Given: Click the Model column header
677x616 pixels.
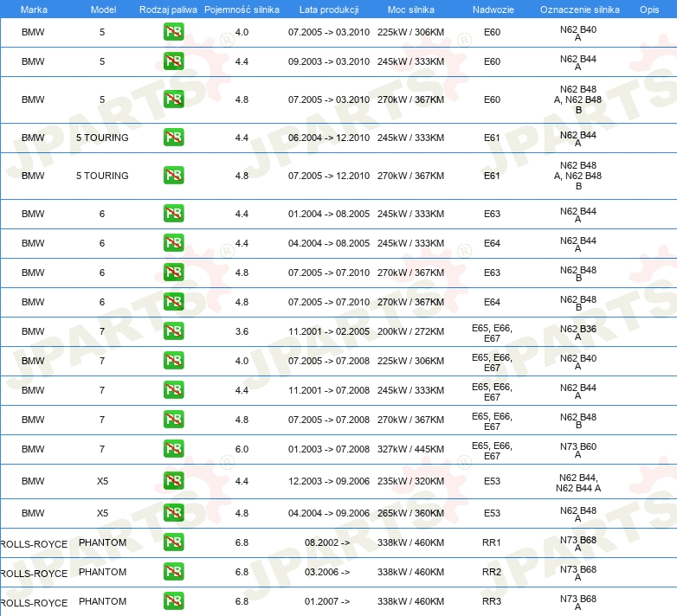Looking at the screenshot, I should click(x=103, y=10).
